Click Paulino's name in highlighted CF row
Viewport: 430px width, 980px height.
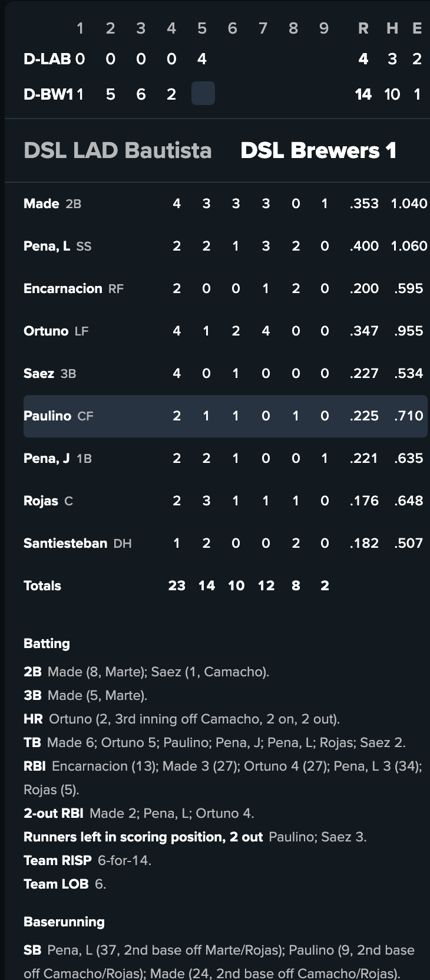pyautogui.click(x=47, y=416)
